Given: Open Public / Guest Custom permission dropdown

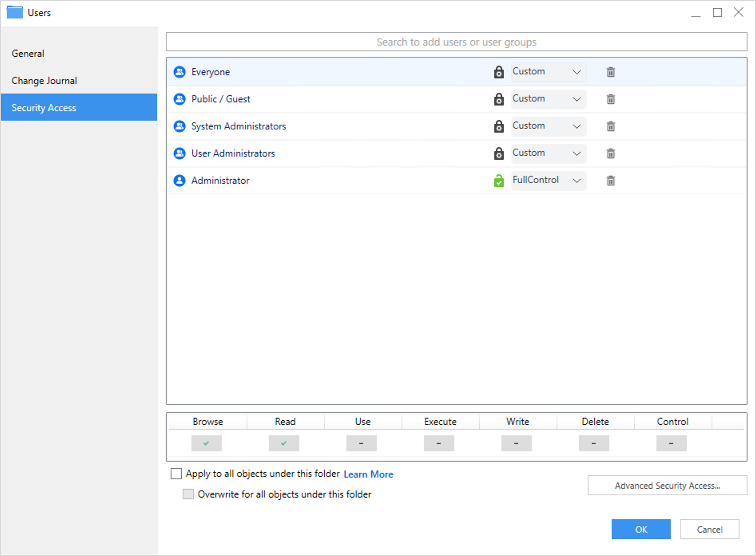Looking at the screenshot, I should 548,99.
